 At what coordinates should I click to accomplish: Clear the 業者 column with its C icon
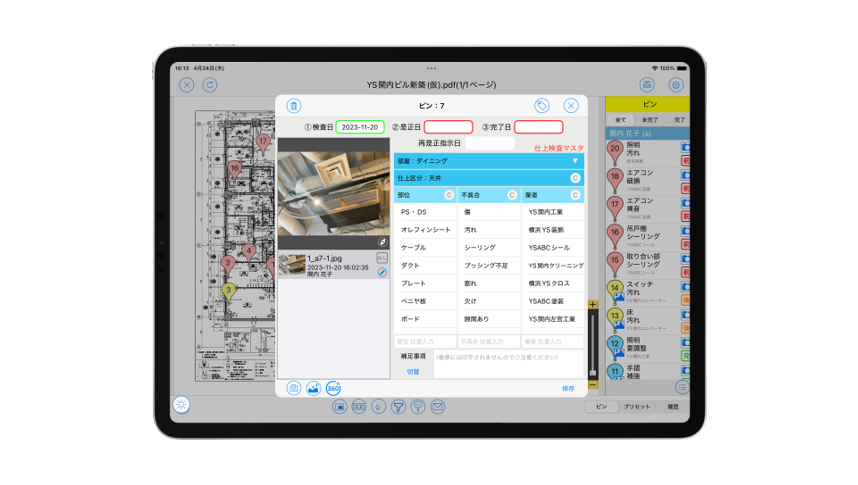pyautogui.click(x=575, y=195)
